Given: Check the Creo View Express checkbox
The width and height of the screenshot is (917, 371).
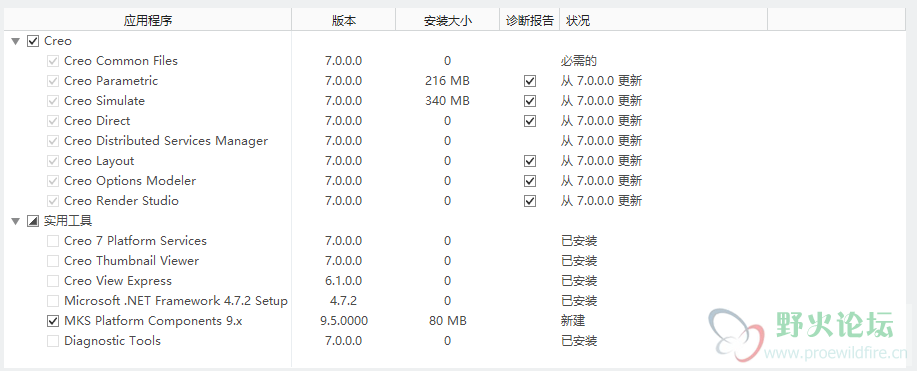Looking at the screenshot, I should coord(53,281).
